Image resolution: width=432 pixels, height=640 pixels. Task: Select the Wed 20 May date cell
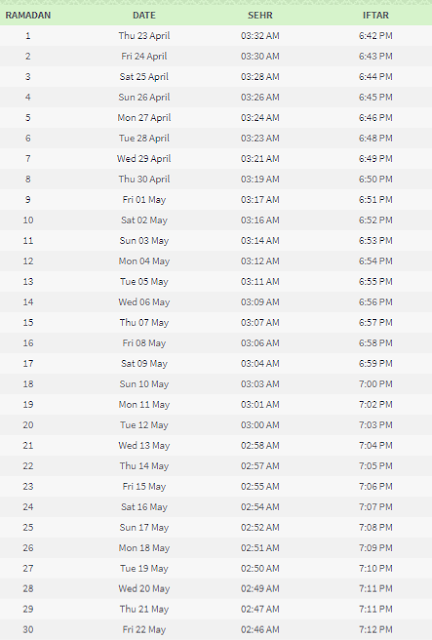[144, 589]
